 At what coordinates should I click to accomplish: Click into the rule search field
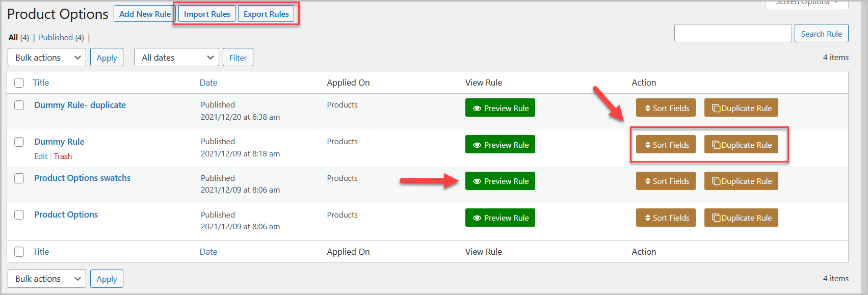[x=732, y=34]
